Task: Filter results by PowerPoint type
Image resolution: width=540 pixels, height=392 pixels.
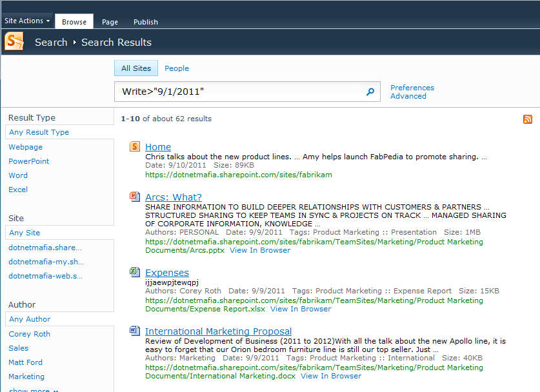Action: 29,161
